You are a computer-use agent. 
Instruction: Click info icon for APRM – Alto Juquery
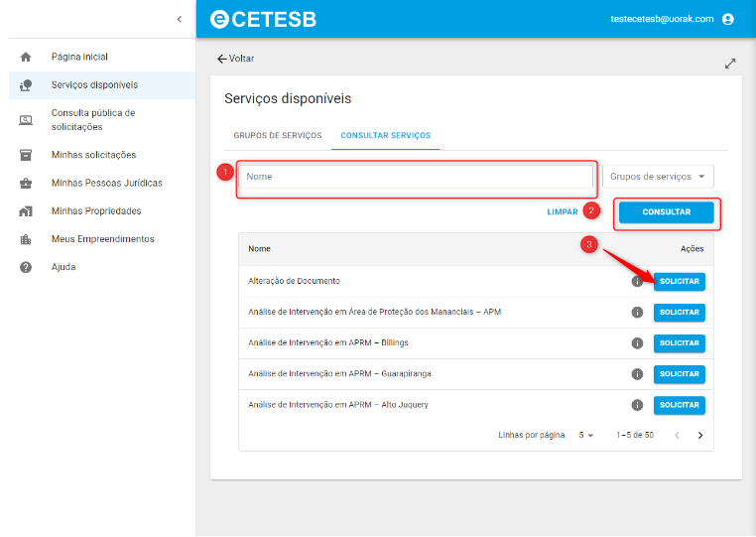pyautogui.click(x=637, y=405)
